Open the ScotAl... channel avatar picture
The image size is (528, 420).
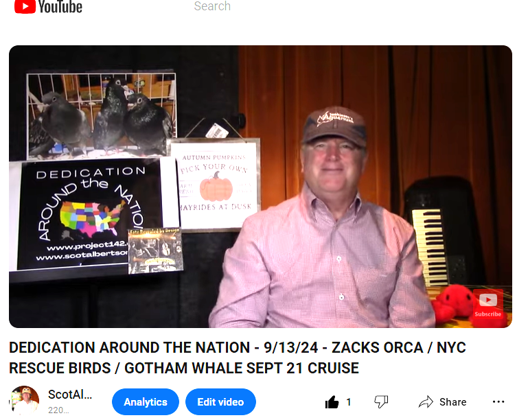click(24, 401)
